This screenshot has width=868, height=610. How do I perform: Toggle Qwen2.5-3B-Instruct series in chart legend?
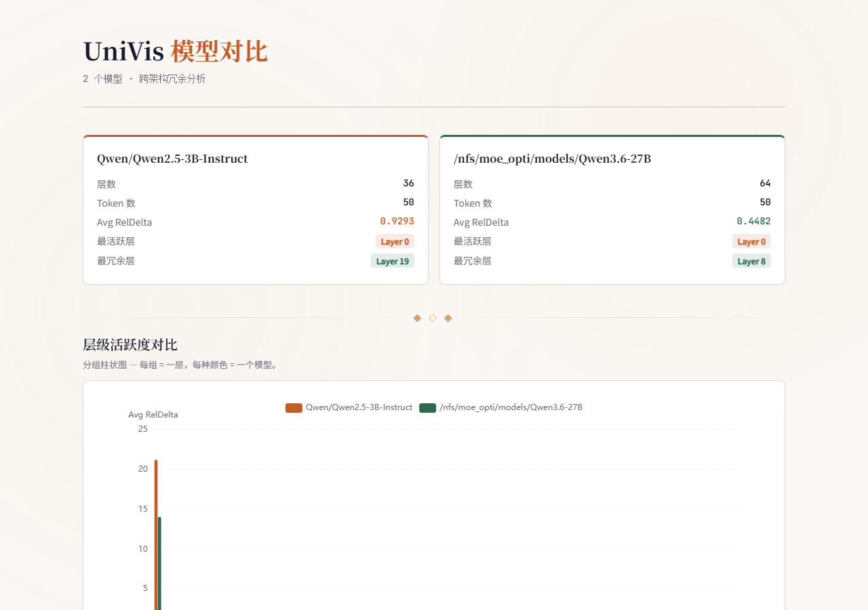pos(349,407)
